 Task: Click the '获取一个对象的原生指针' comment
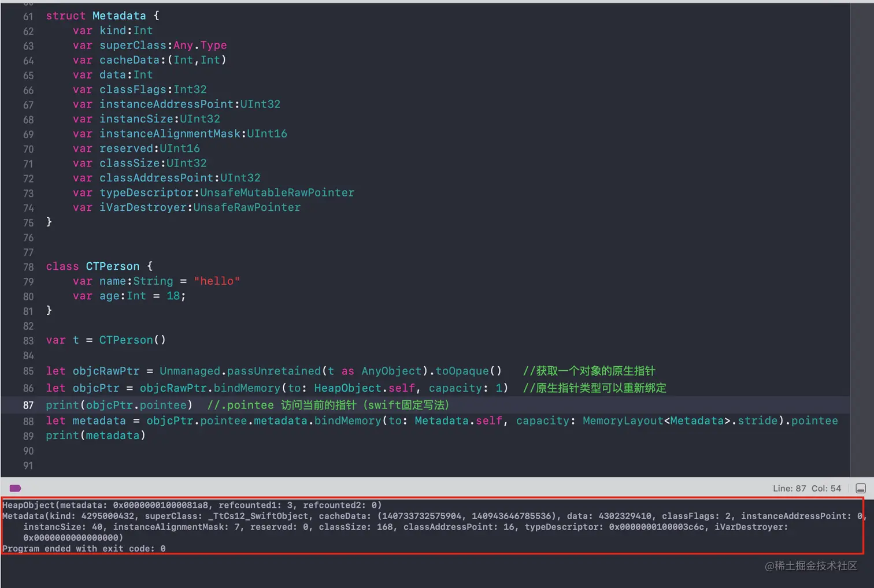[x=589, y=371]
